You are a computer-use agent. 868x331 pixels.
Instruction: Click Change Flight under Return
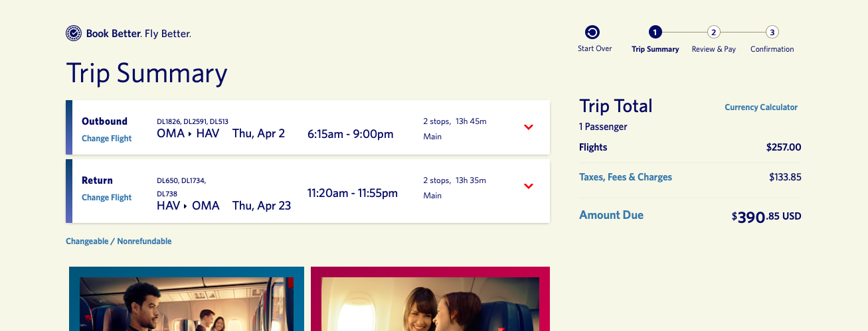(x=106, y=198)
